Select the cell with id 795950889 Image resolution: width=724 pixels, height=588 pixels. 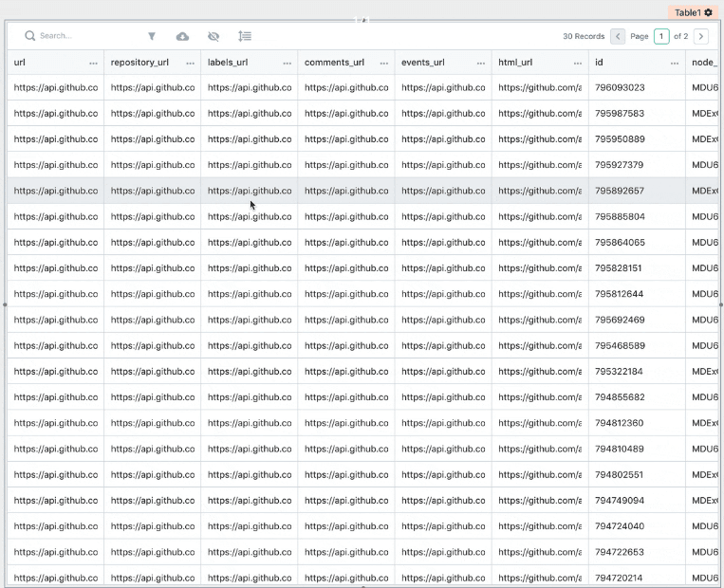pyautogui.click(x=638, y=138)
